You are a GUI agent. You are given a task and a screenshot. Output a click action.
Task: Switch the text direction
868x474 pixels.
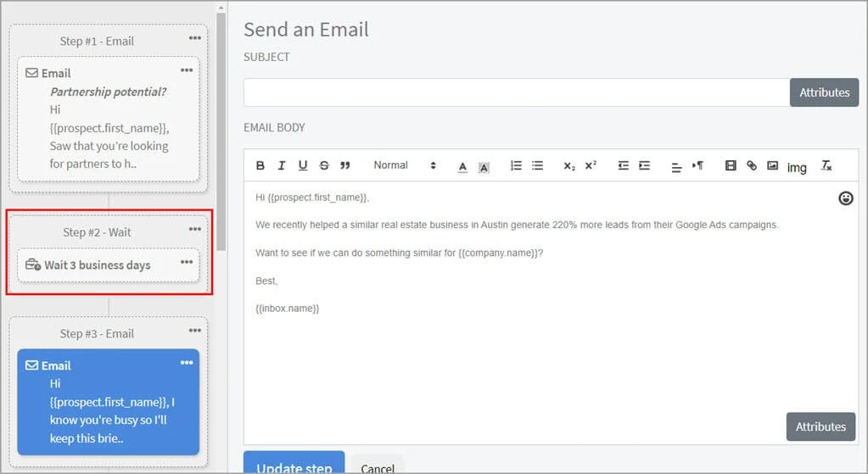697,165
